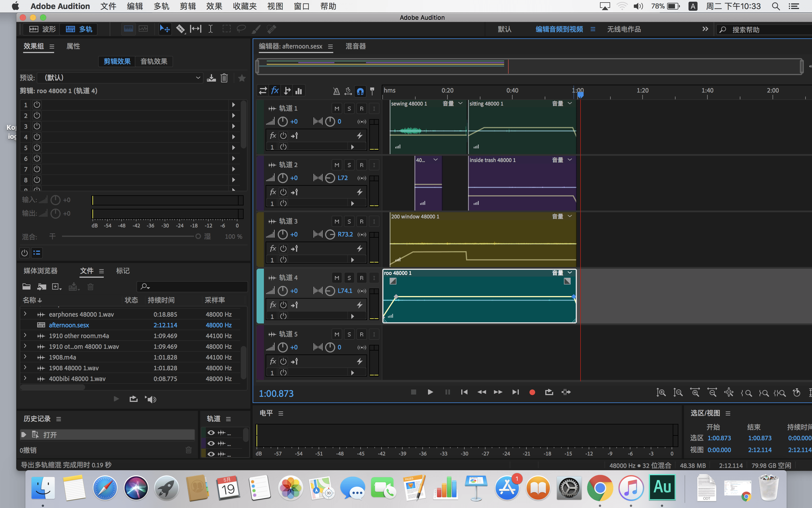Toggle snapping magnet icon in editor
This screenshot has height=508, width=812.
pos(360,91)
